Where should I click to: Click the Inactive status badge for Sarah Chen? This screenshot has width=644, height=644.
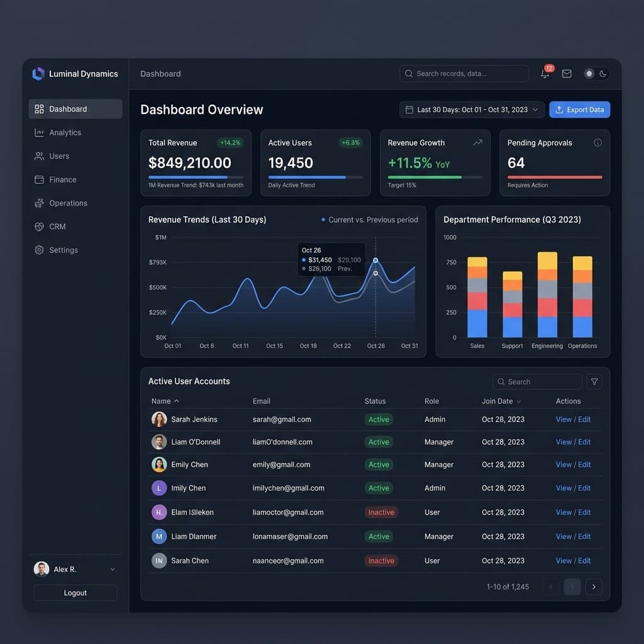pos(381,561)
